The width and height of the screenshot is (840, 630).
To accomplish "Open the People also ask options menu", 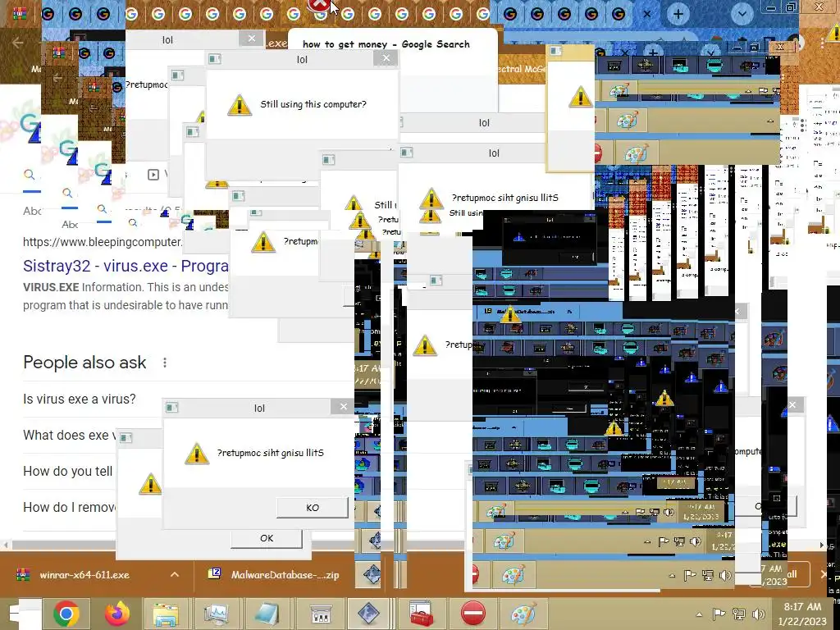I will (165, 363).
